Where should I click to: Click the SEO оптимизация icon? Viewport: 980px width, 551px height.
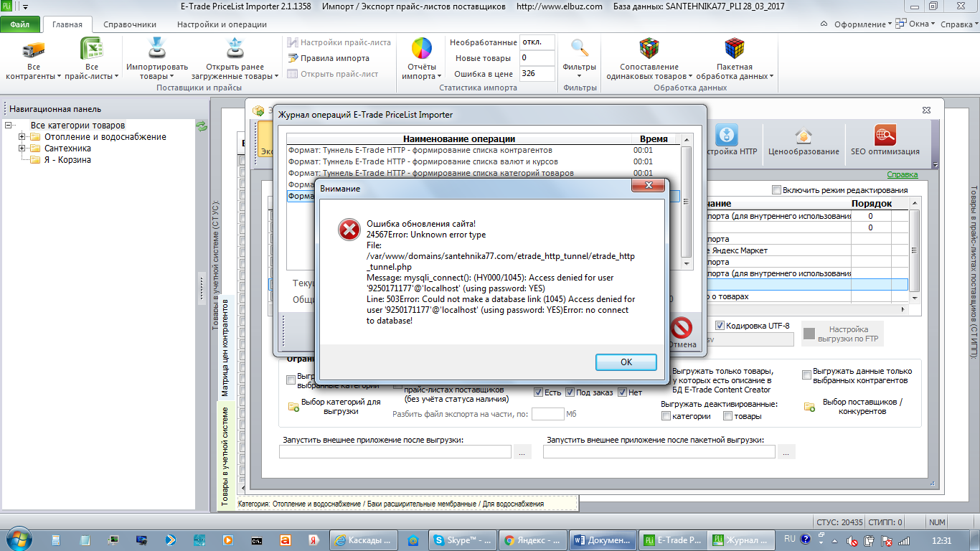(x=885, y=135)
